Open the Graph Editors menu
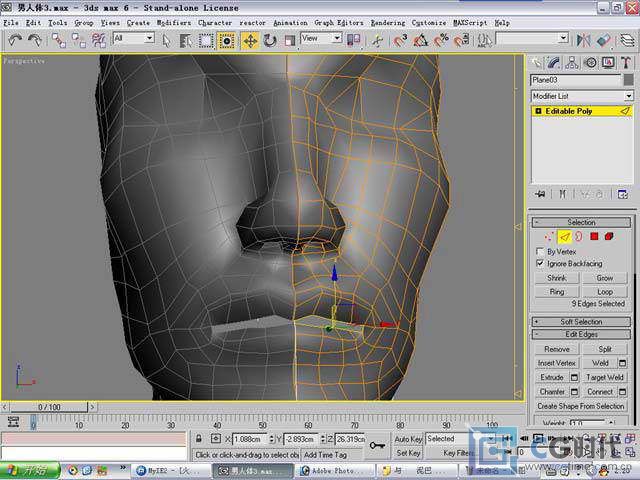The height and width of the screenshot is (480, 640). tap(338, 23)
